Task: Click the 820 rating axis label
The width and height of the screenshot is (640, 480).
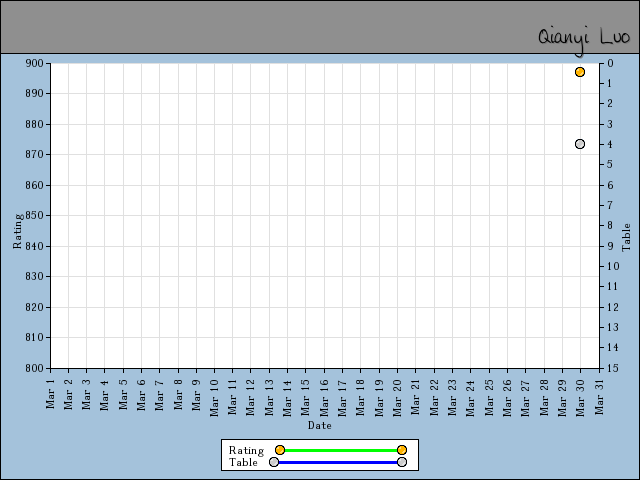Action: 34,307
